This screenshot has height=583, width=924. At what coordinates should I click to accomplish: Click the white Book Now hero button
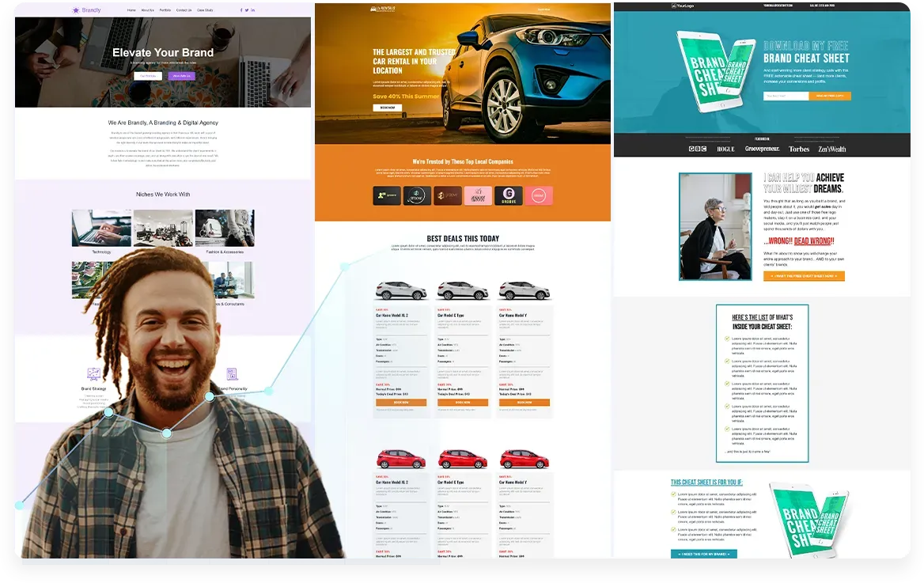click(387, 108)
